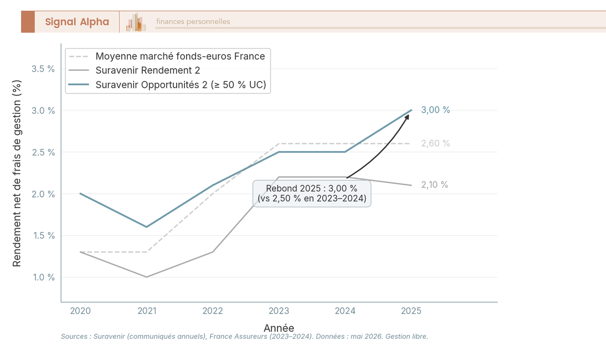This screenshot has height=364, width=606.
Task: Click the x-axis tick '2020'
Action: (80, 311)
